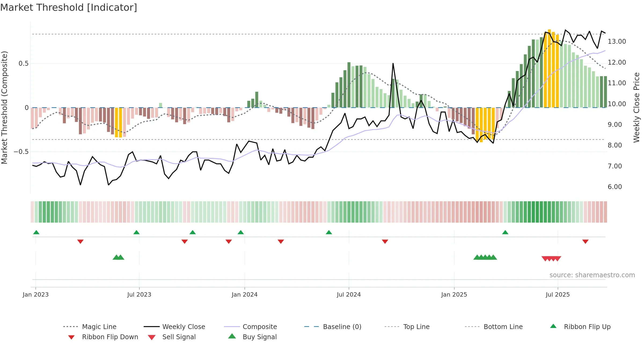Click the 6.00 price axis label

click(615, 187)
